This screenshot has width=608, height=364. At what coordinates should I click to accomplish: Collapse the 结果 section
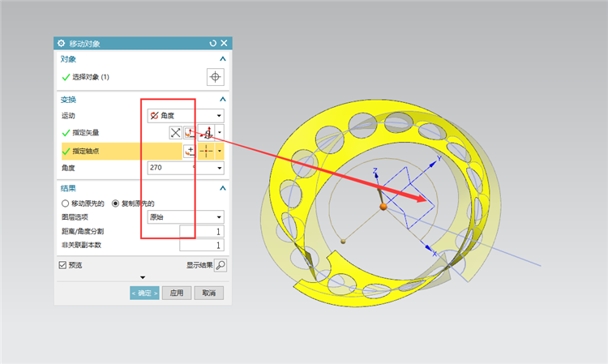(223, 188)
